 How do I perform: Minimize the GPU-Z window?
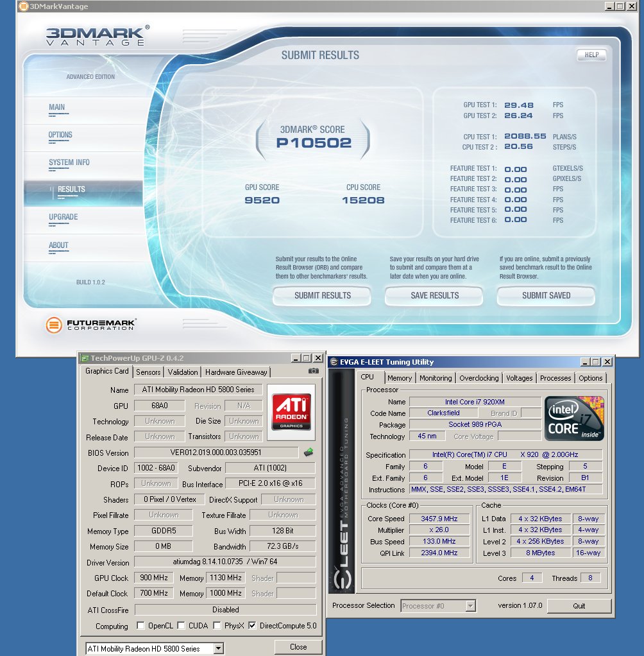tap(296, 358)
